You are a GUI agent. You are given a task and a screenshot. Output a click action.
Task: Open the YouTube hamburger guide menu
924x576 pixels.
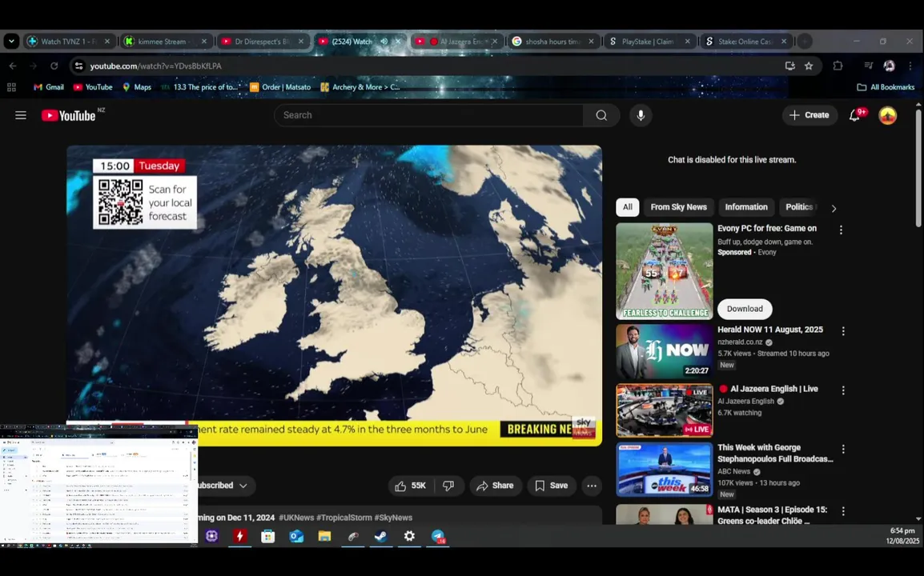pyautogui.click(x=21, y=115)
